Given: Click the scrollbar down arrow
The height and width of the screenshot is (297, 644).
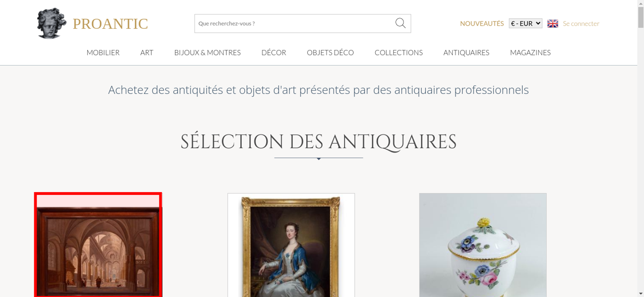Looking at the screenshot, I should (641, 294).
